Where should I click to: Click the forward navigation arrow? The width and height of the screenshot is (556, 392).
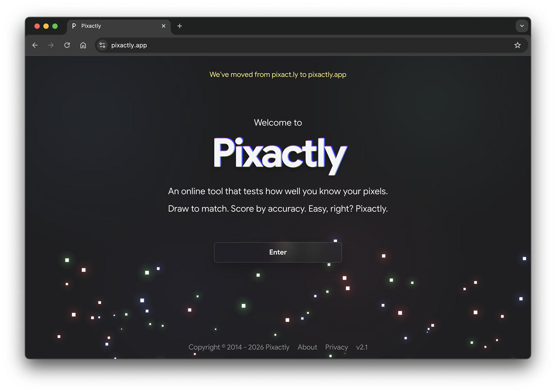point(51,45)
